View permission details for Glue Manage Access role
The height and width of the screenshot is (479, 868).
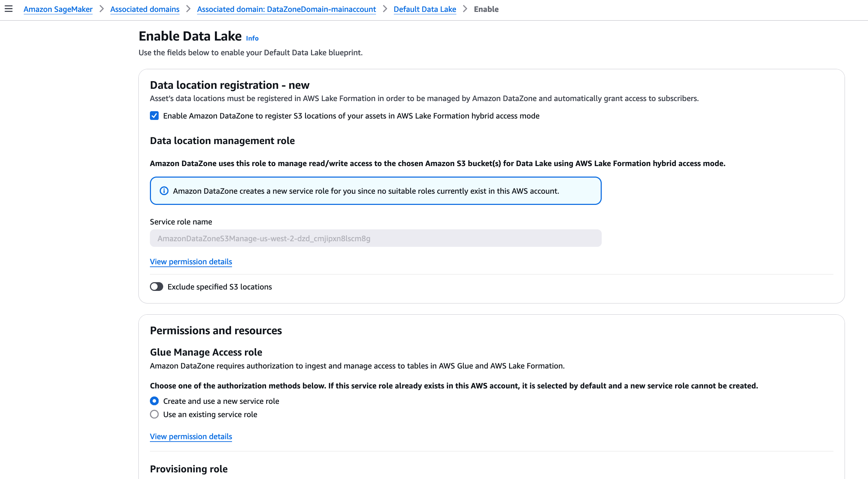(191, 436)
